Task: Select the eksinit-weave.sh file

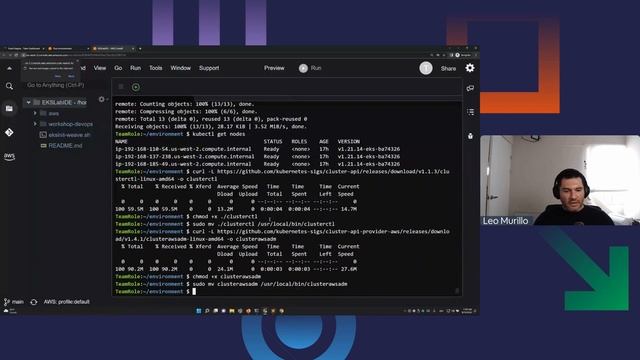Action: point(69,135)
